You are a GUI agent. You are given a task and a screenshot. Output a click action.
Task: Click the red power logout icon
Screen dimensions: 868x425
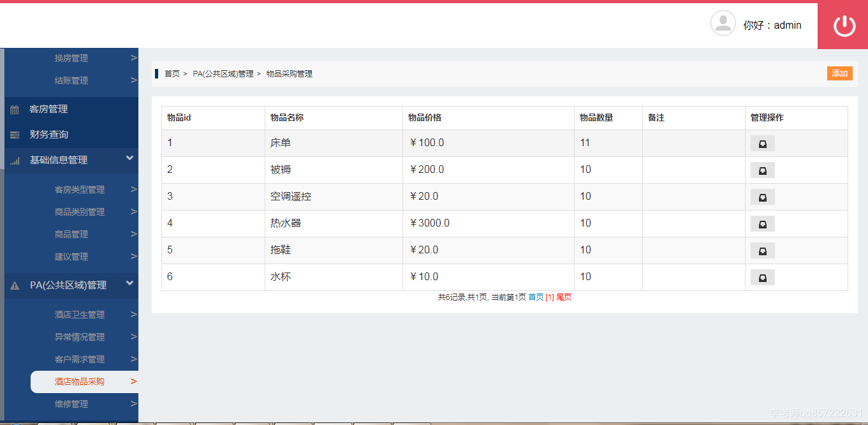tap(842, 25)
